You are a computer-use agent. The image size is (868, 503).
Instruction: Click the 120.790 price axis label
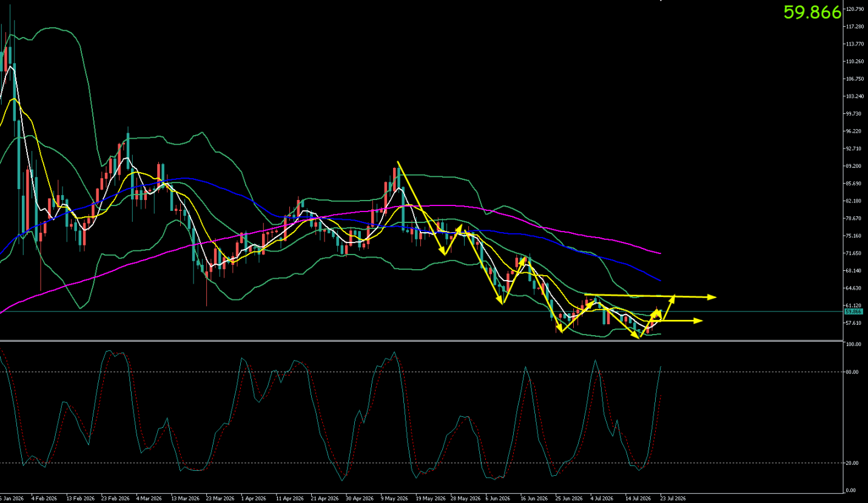point(855,9)
